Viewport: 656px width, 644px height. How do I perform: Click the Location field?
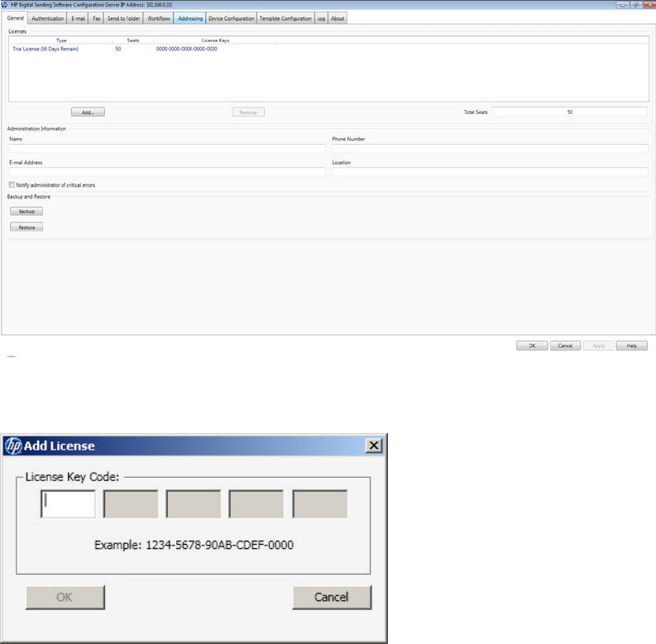(x=490, y=172)
